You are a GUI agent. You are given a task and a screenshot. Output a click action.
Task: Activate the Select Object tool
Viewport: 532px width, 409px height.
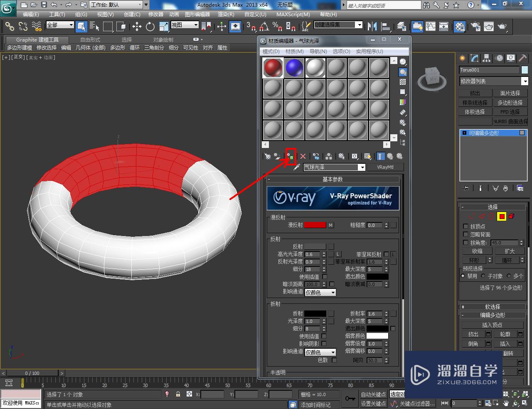click(81, 26)
